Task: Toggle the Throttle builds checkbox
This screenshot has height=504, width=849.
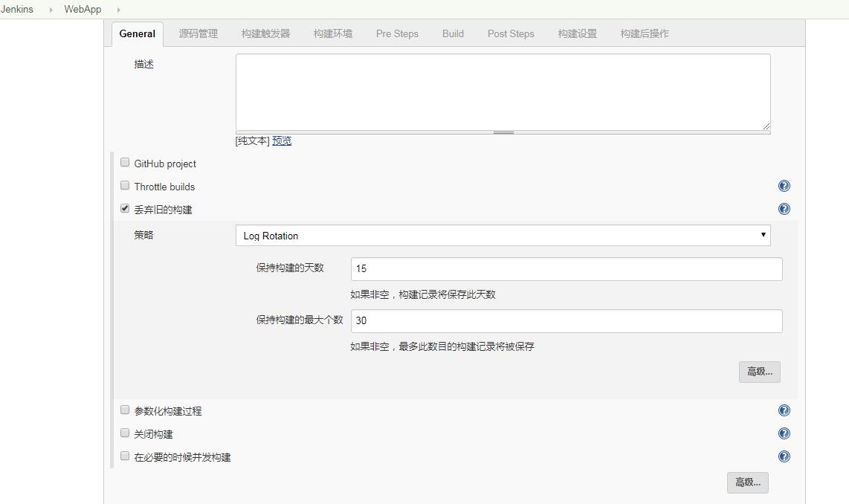Action: coord(125,186)
